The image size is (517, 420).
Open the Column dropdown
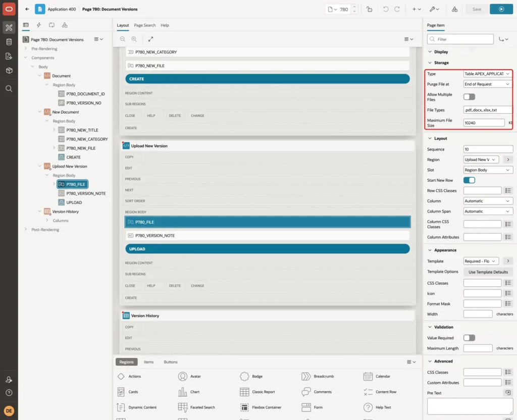click(487, 201)
